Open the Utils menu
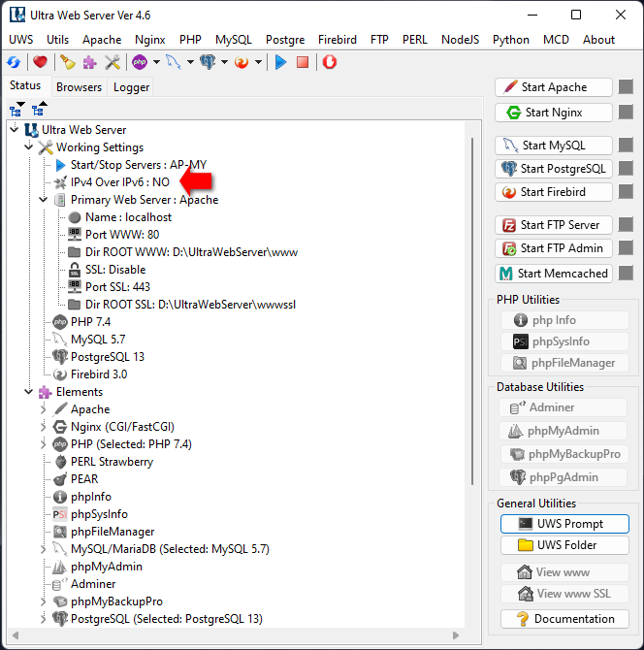This screenshot has width=644, height=650. click(x=57, y=40)
